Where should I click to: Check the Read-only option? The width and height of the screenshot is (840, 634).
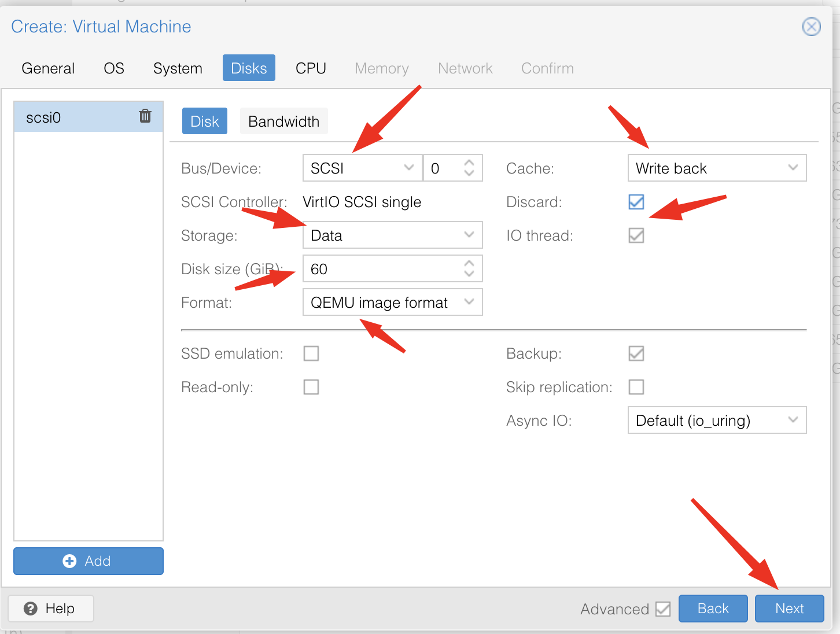[x=311, y=387]
